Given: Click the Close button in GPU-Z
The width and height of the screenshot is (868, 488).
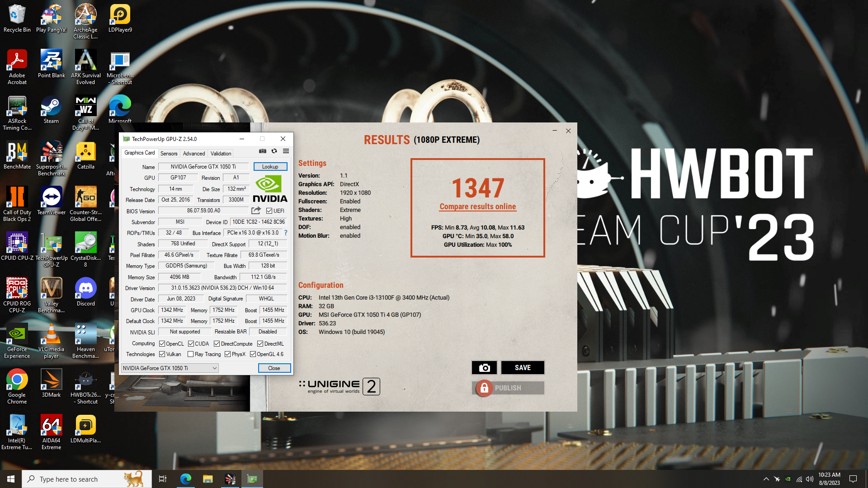Looking at the screenshot, I should [274, 368].
